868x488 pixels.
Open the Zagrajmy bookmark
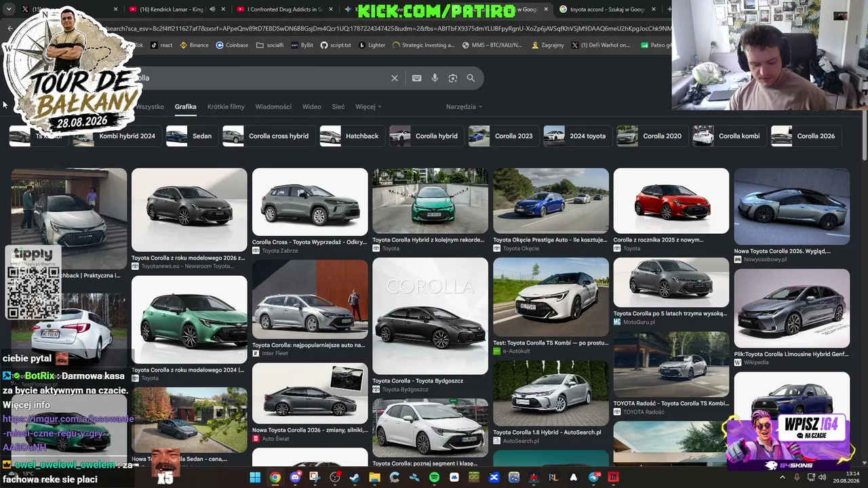(x=548, y=45)
